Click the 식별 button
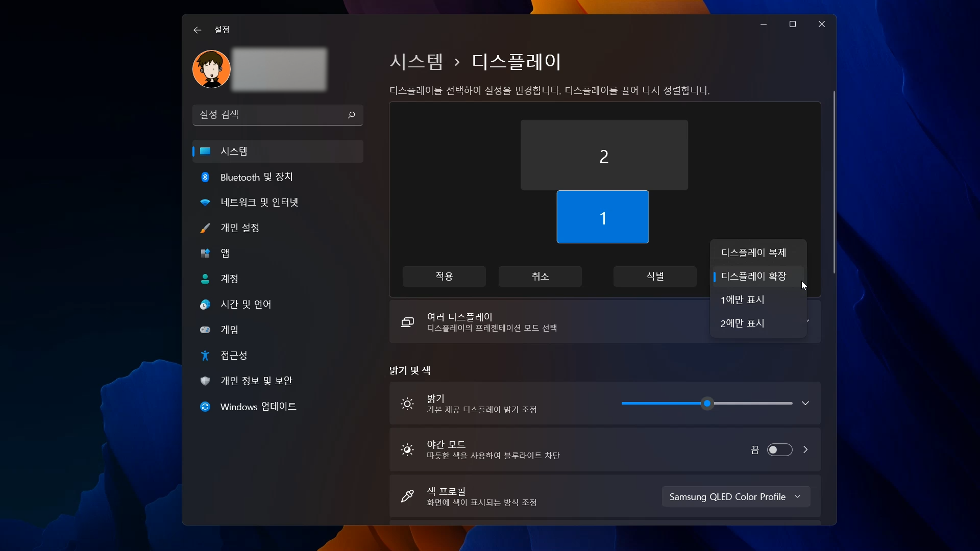 click(x=655, y=276)
